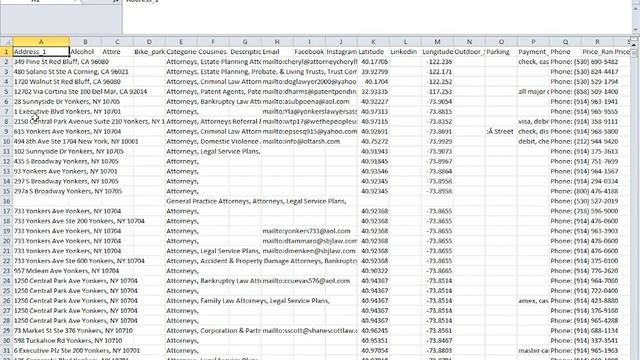Click the Payment_ header cell
This screenshot has width=640, height=360.
pos(533,52)
